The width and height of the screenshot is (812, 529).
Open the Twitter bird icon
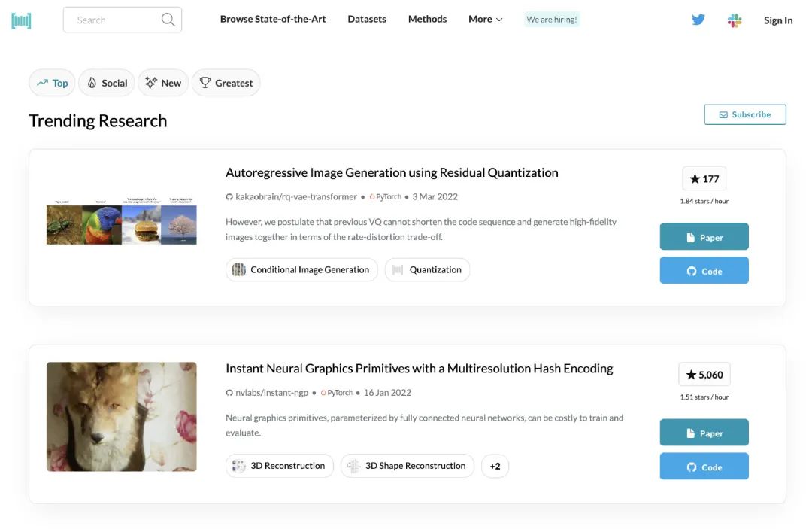click(x=698, y=20)
